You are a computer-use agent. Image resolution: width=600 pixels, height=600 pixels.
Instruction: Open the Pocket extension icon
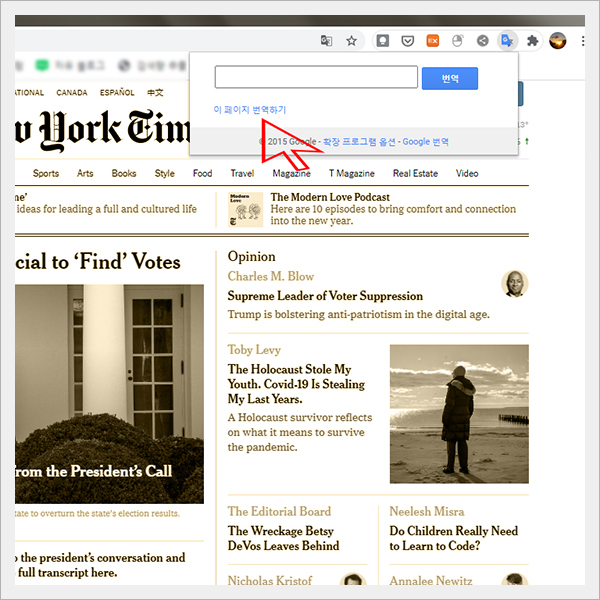[x=408, y=41]
